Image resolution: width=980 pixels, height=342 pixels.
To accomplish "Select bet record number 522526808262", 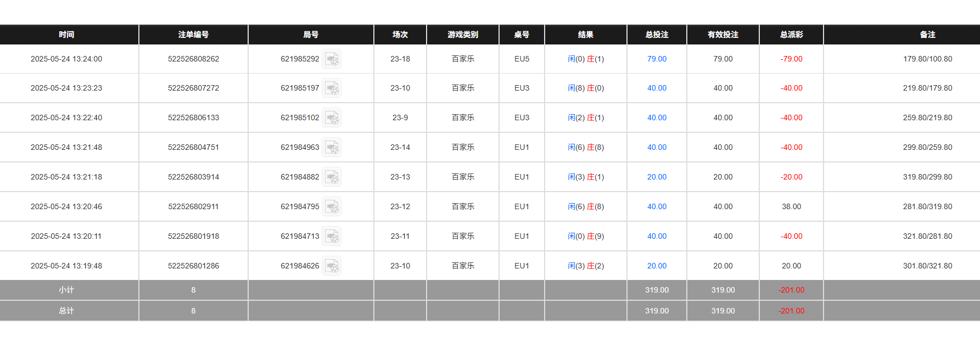I will [193, 59].
